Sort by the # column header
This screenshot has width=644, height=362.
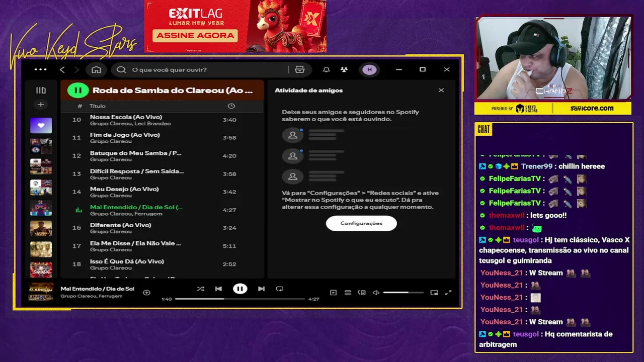[x=79, y=106]
